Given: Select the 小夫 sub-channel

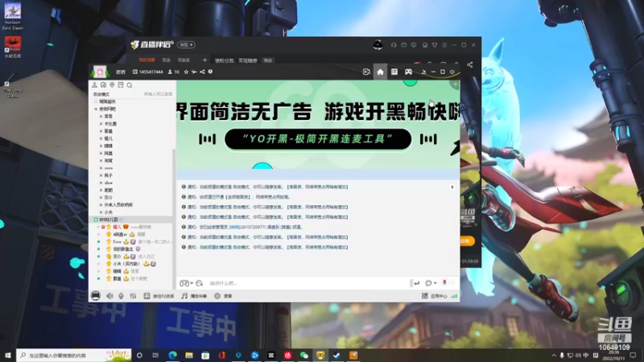Looking at the screenshot, I should 109,212.
